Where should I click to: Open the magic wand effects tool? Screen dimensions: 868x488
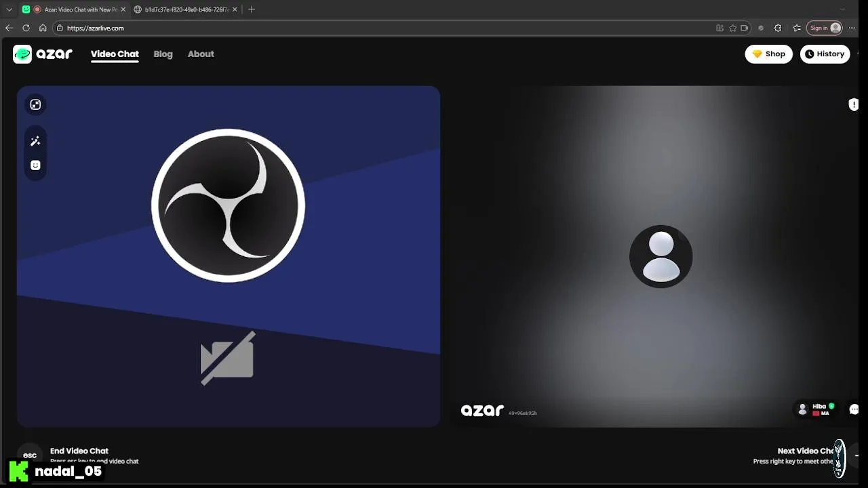pos(35,141)
